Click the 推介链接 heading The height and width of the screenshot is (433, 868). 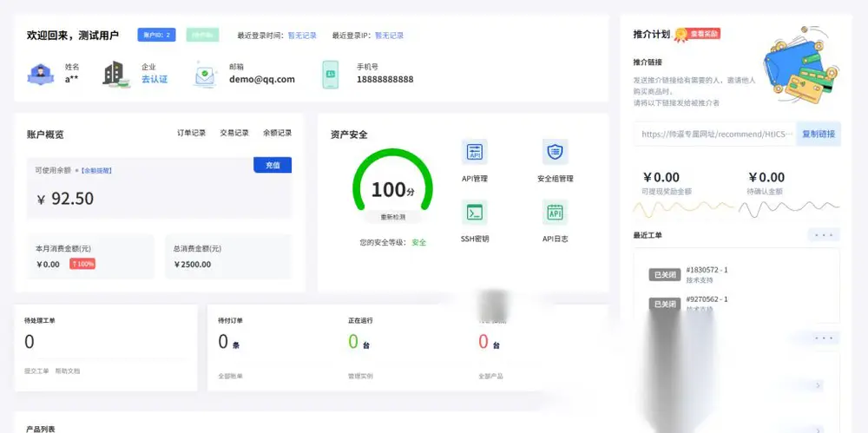648,62
